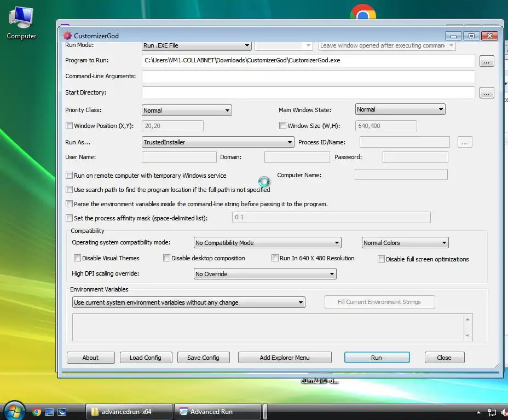Click Add Explorer Menu button
Viewport: 508px width, 420px height.
pyautogui.click(x=285, y=358)
